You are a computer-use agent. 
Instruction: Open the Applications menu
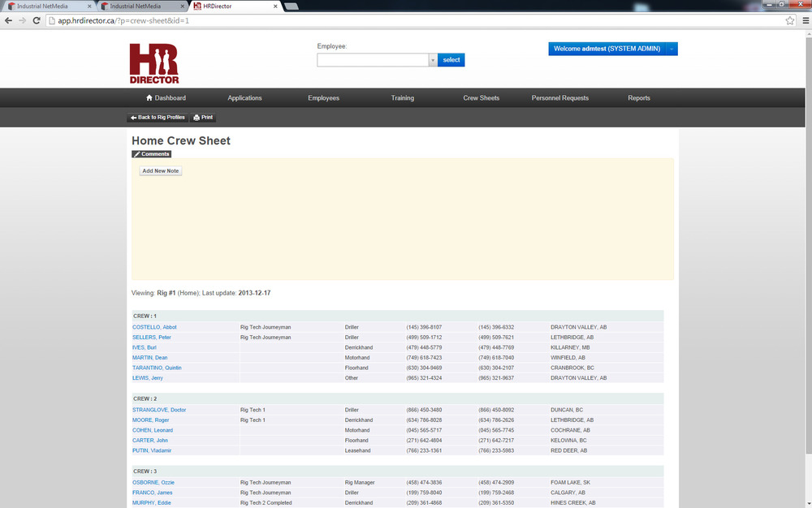coord(245,97)
